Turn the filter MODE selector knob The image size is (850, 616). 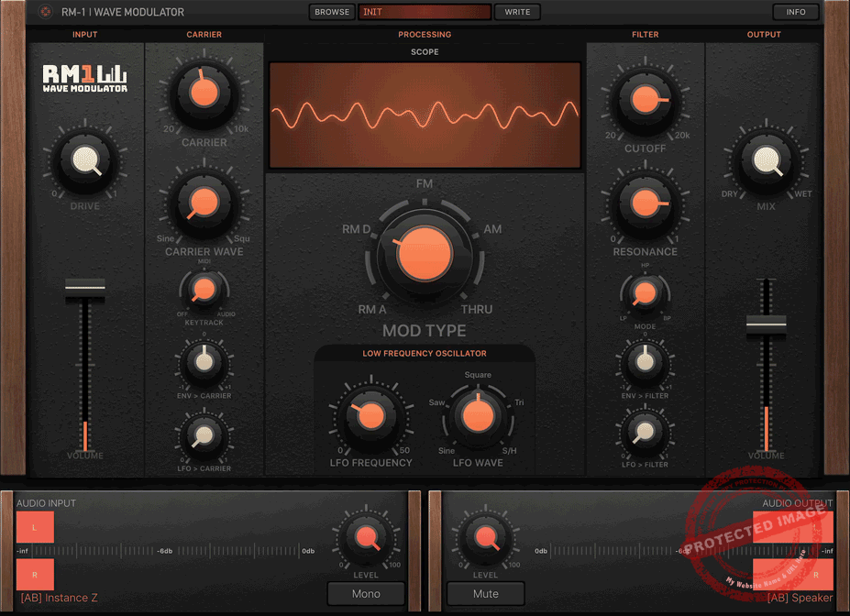tap(646, 293)
